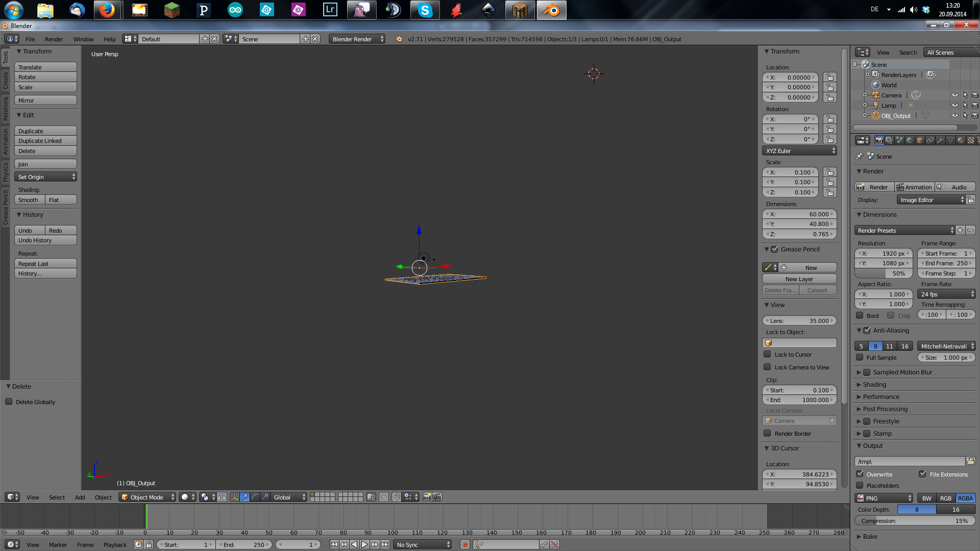Uncheck the Overwrite output option
The width and height of the screenshot is (980, 551).
860,474
